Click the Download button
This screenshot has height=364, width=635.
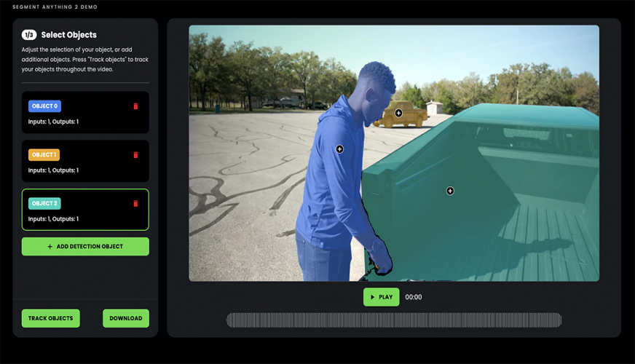point(126,318)
